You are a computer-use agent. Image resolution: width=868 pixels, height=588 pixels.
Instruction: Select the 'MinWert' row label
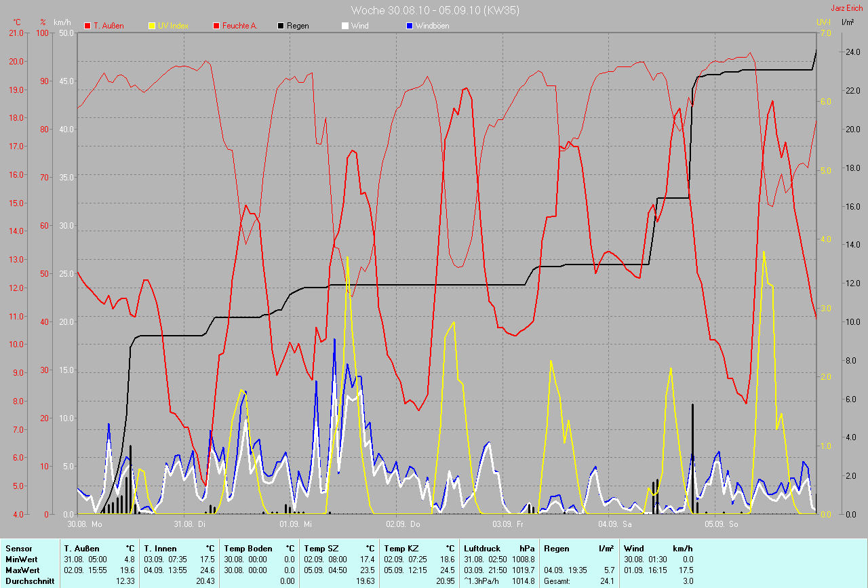(x=22, y=559)
